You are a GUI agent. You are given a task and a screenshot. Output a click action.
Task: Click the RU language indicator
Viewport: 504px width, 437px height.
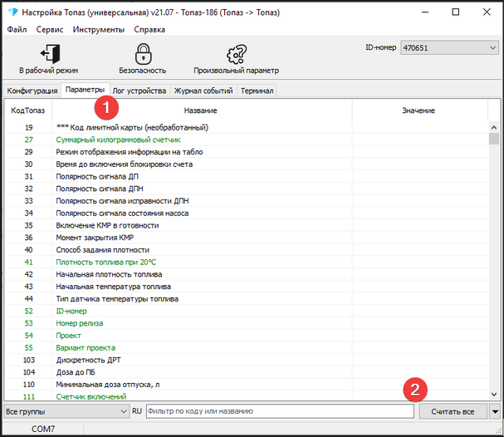click(137, 411)
